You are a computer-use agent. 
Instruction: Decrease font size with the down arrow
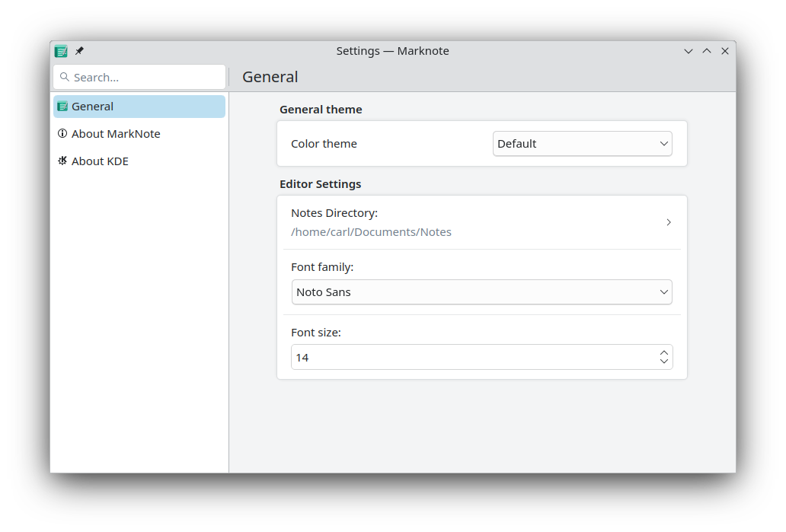664,362
